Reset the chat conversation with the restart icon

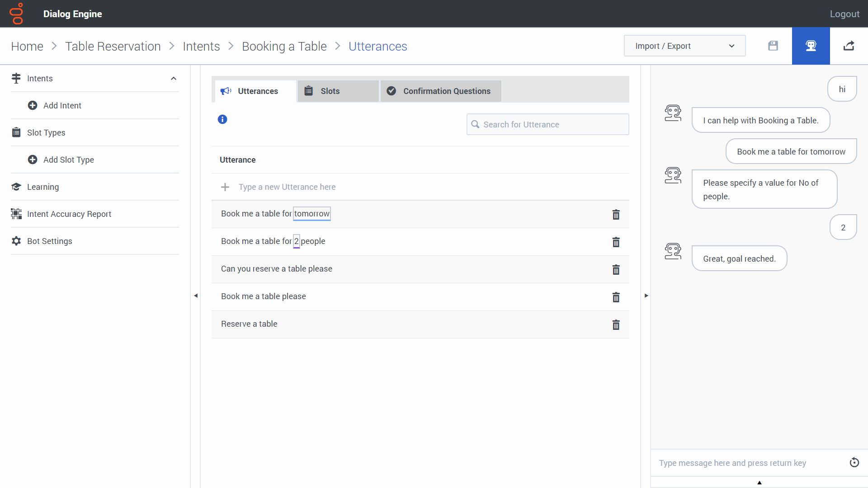coord(854,462)
